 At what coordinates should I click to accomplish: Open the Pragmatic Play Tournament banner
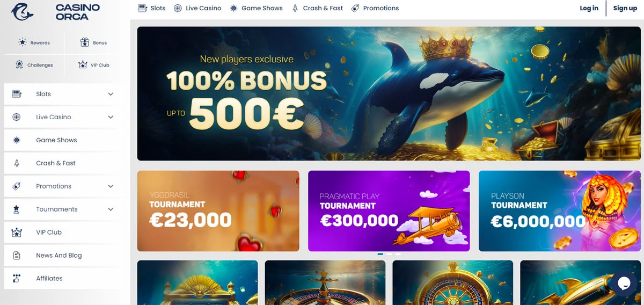(389, 211)
